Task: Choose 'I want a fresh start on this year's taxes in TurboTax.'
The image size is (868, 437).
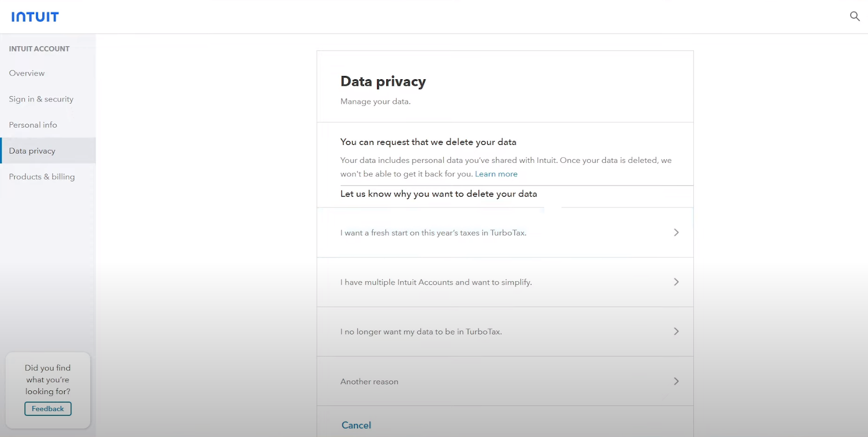Action: click(505, 232)
